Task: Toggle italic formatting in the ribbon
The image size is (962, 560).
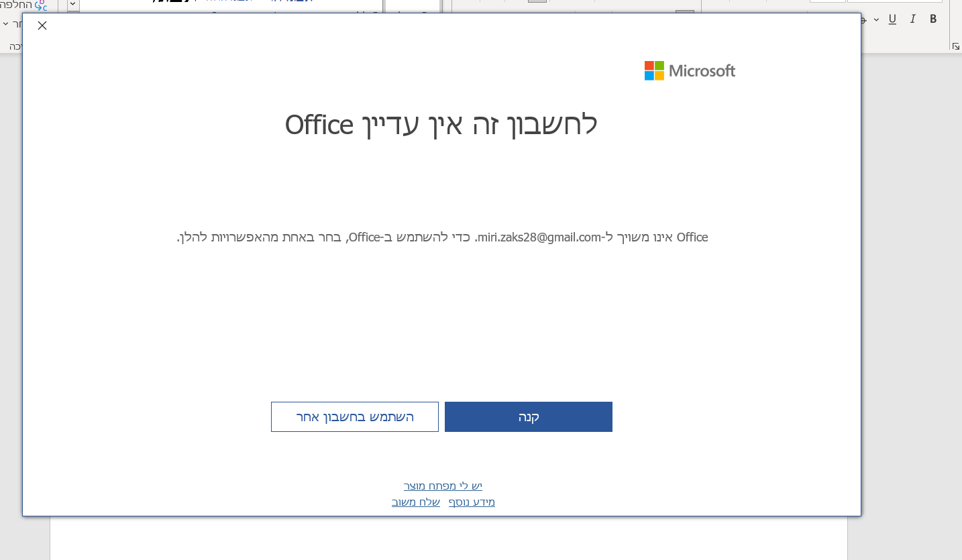Action: point(912,19)
